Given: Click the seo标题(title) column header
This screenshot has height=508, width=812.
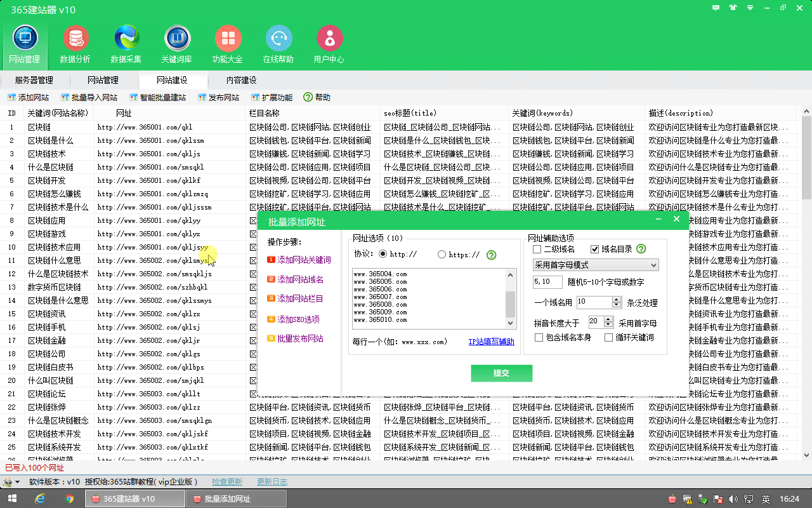Looking at the screenshot, I should (444, 113).
